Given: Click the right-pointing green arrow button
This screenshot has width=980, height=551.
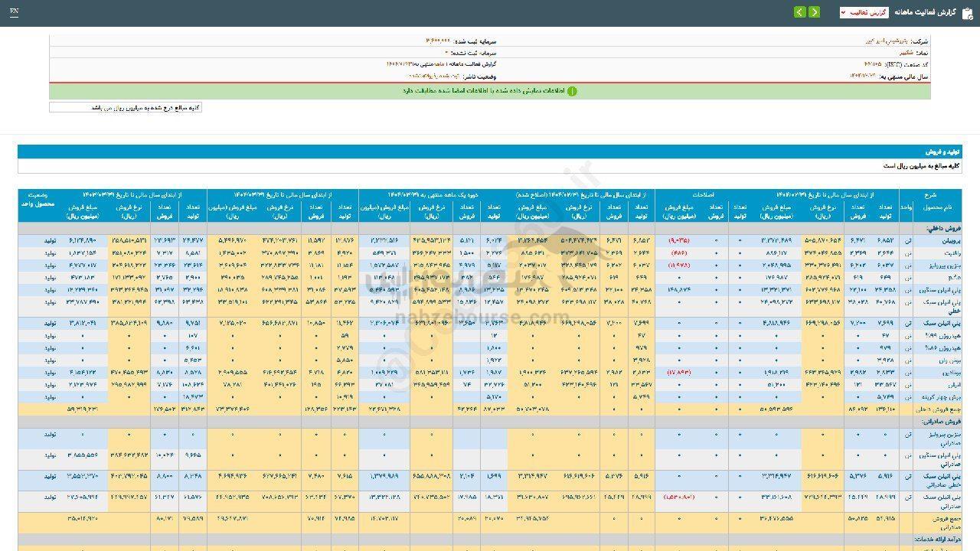Looking at the screenshot, I should 814,12.
